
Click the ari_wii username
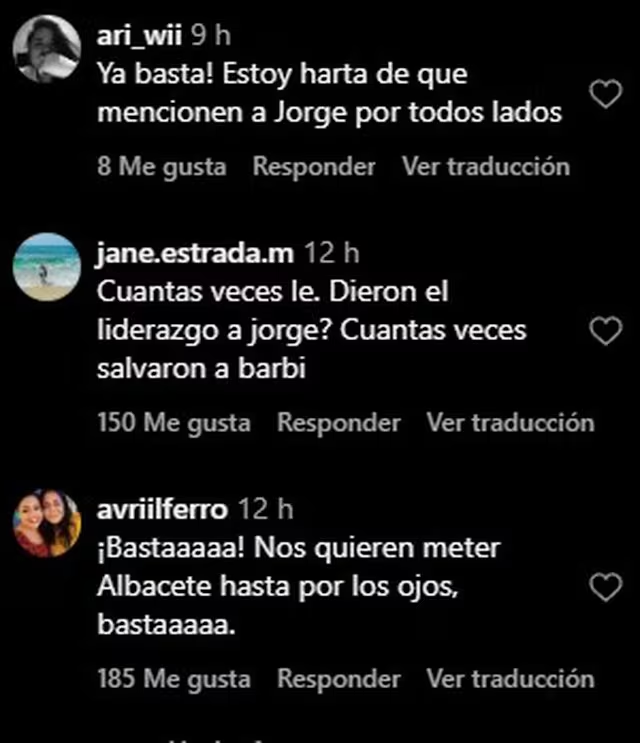pyautogui.click(x=139, y=36)
